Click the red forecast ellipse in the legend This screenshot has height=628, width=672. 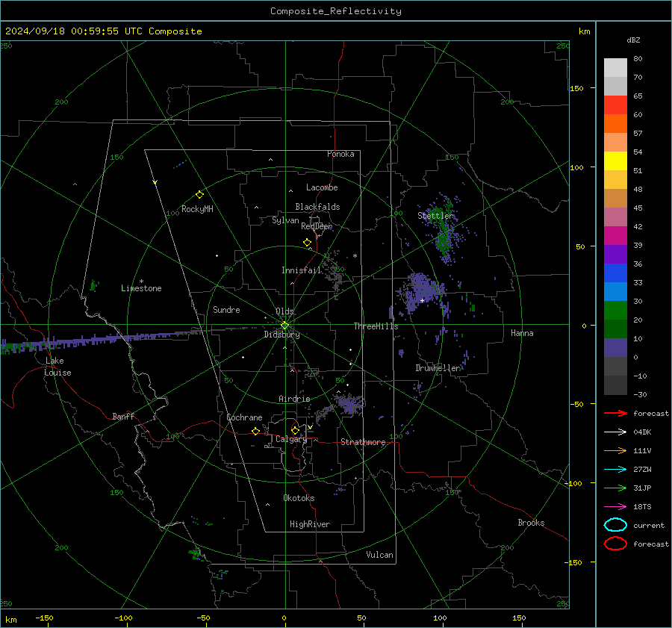(615, 544)
